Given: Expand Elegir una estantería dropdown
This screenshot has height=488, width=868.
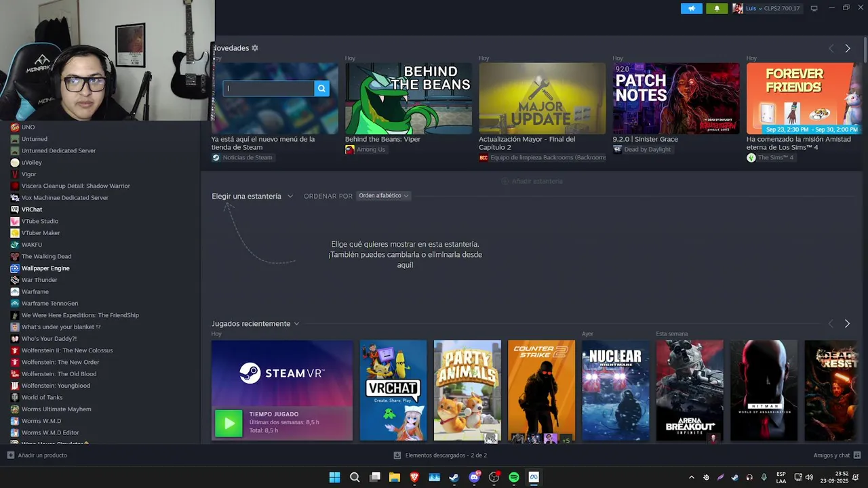Looking at the screenshot, I should 252,196.
